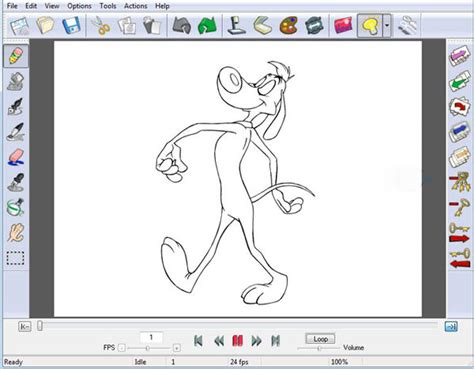This screenshot has width=474, height=369.
Task: Click the floppy disk Save icon
Action: click(x=71, y=26)
